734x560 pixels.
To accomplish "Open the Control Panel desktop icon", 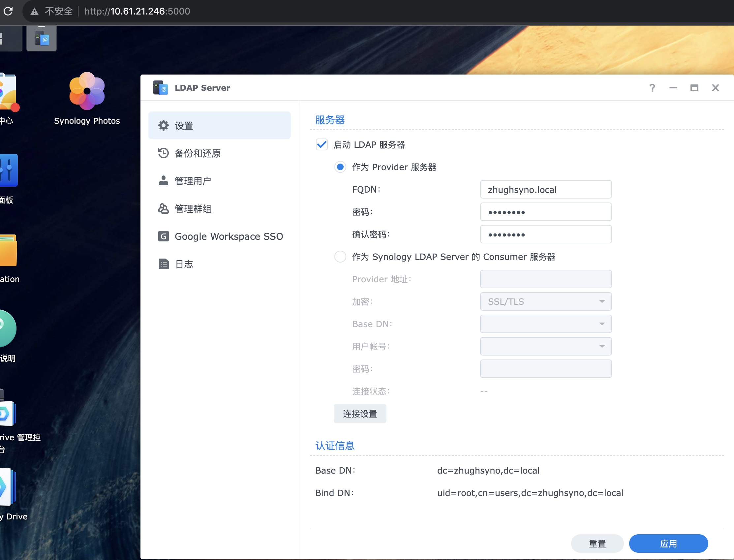I will pyautogui.click(x=8, y=170).
